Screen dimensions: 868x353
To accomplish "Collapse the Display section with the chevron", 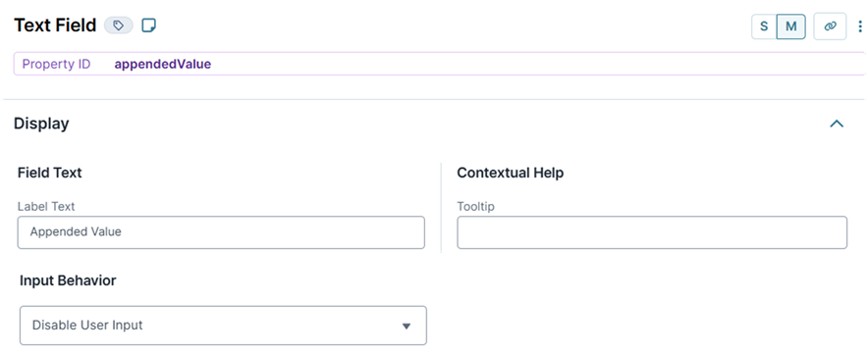I will pyautogui.click(x=837, y=124).
